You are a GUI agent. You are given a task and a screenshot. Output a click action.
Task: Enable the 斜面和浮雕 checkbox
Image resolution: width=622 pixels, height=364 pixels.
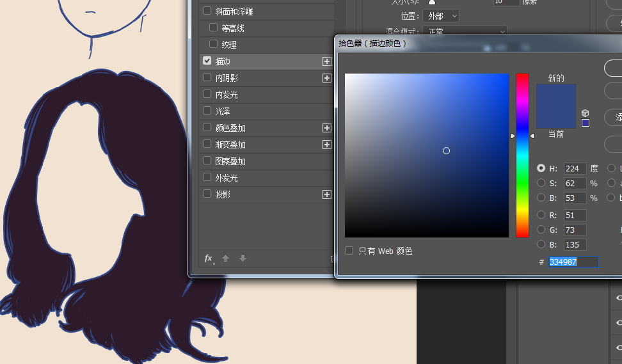pos(207,11)
